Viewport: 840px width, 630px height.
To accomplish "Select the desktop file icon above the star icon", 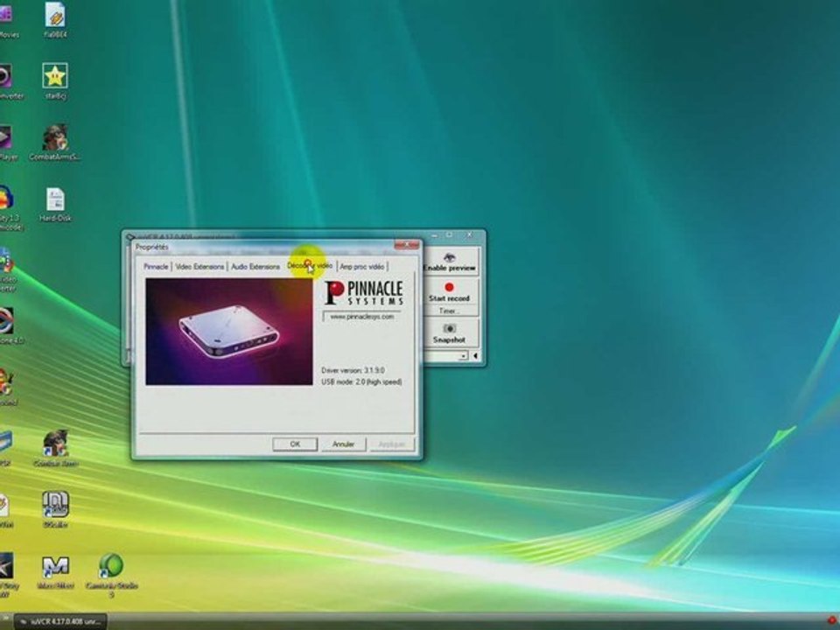I will pyautogui.click(x=54, y=20).
